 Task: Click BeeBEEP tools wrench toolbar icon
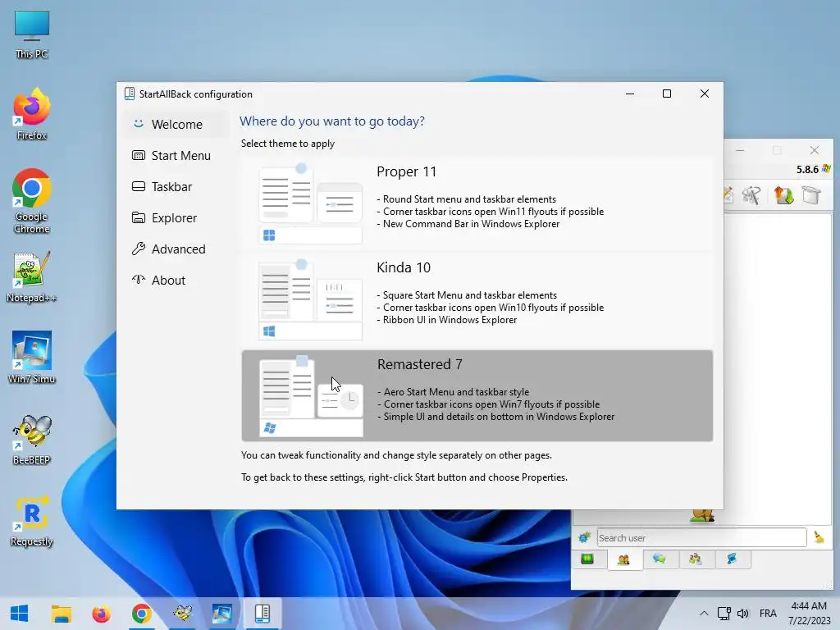pyautogui.click(x=751, y=195)
